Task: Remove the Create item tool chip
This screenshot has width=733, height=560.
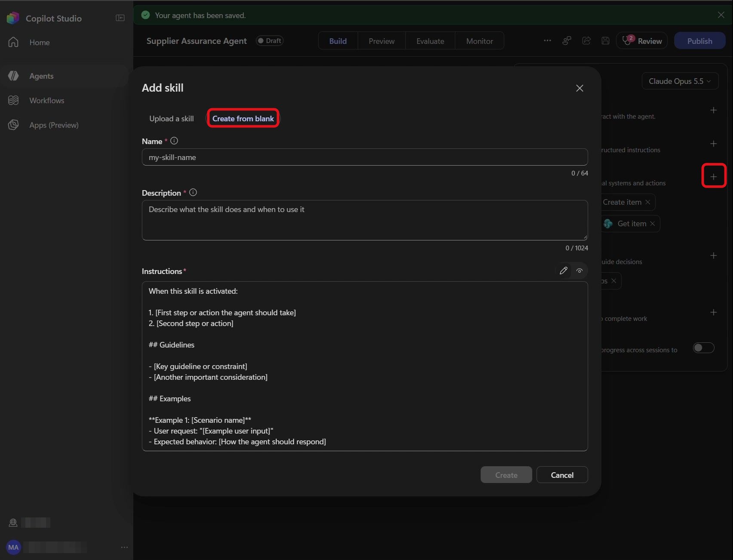Action: point(647,202)
